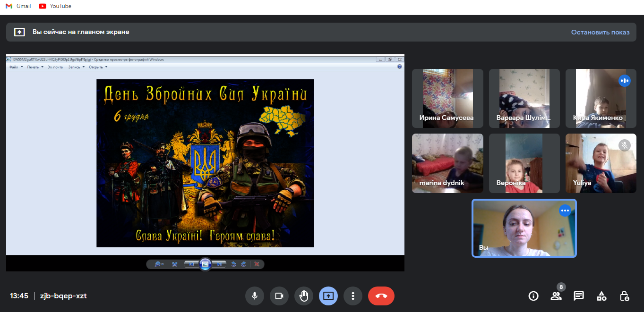
Task: Open the Запись menu in Photo Viewer
Action: click(x=77, y=67)
